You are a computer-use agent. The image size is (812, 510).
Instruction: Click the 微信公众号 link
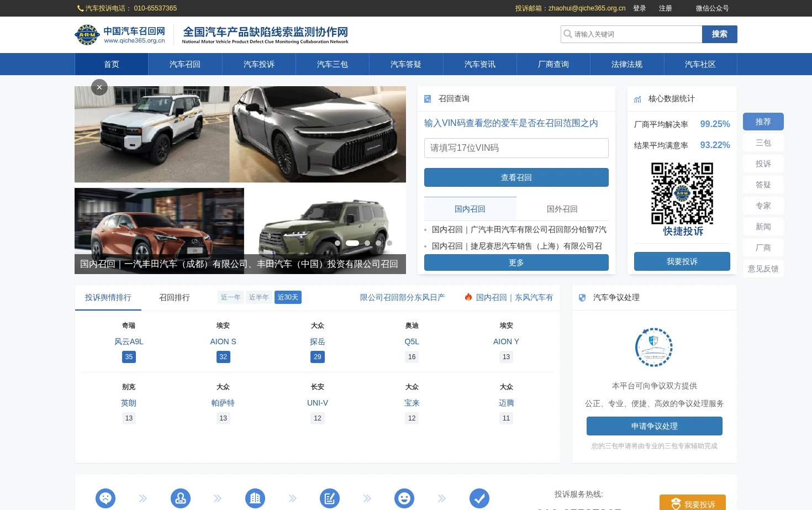point(713,8)
